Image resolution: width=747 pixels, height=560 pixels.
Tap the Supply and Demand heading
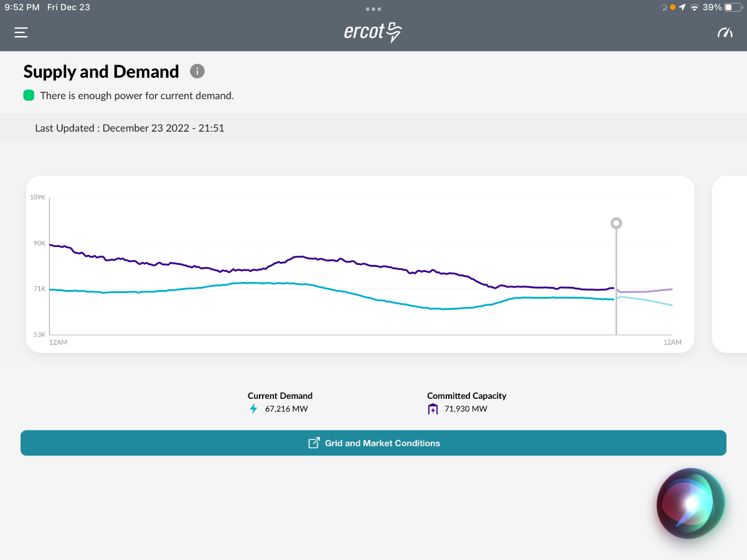tap(101, 72)
